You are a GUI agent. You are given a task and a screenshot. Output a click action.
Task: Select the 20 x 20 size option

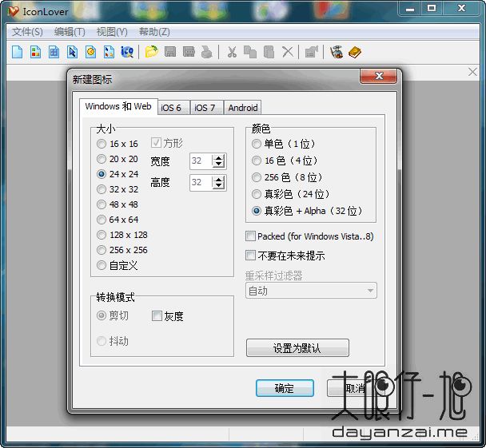pos(118,159)
